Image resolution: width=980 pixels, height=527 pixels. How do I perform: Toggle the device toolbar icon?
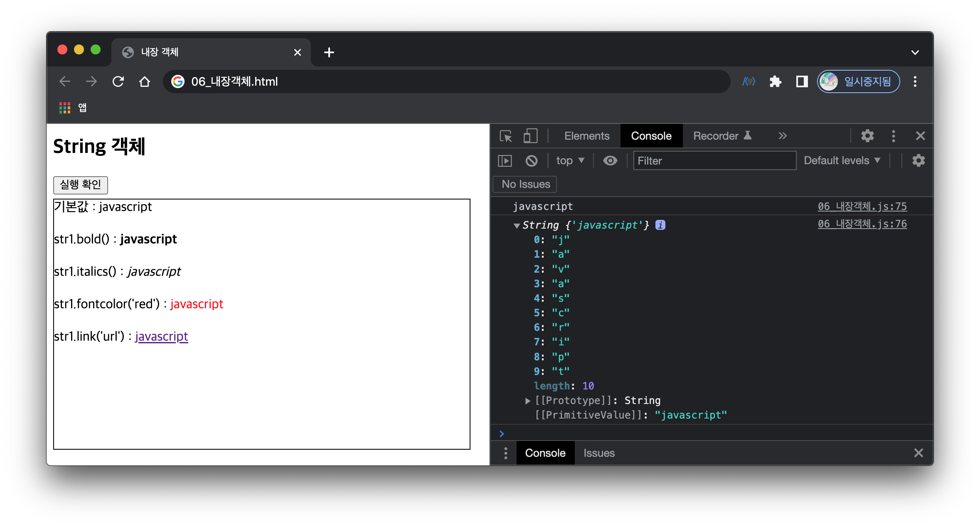tap(530, 136)
